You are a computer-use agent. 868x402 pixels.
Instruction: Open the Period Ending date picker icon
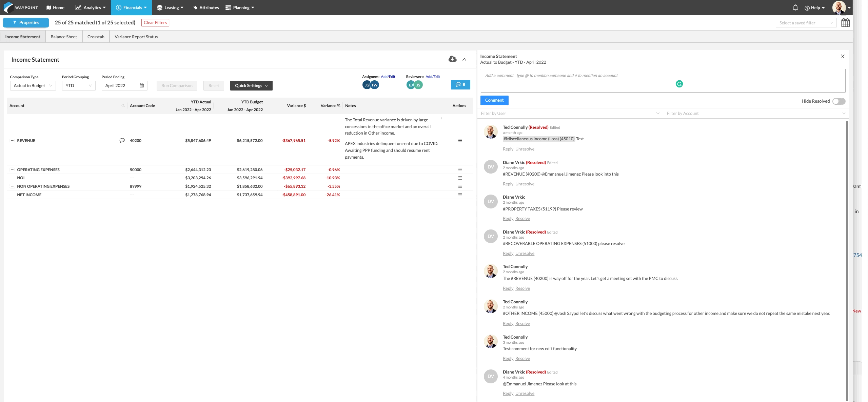pyautogui.click(x=142, y=85)
